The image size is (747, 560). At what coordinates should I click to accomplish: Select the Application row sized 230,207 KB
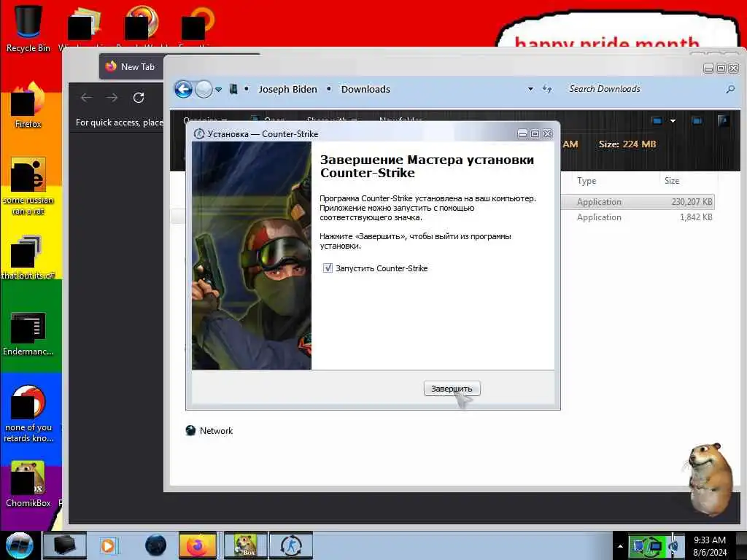(638, 202)
